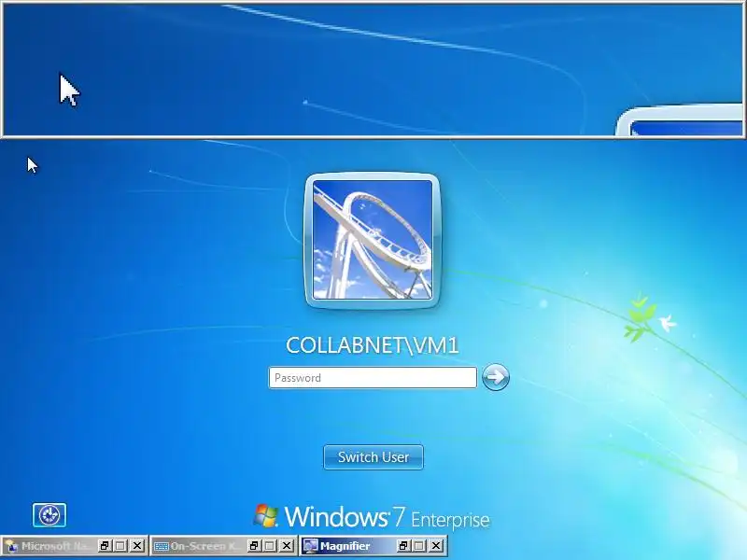This screenshot has height=560, width=747.
Task: Maximize the Microsoft Narrator window
Action: [120, 546]
